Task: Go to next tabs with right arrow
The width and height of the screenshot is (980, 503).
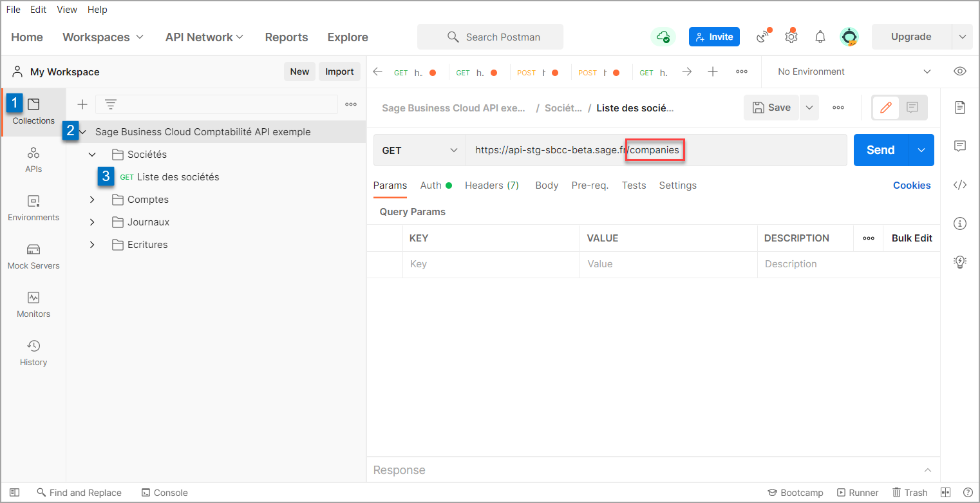Action: (687, 72)
